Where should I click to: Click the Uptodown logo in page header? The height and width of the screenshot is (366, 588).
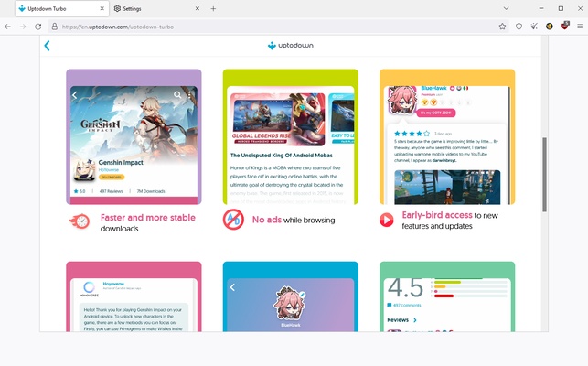pyautogui.click(x=291, y=46)
